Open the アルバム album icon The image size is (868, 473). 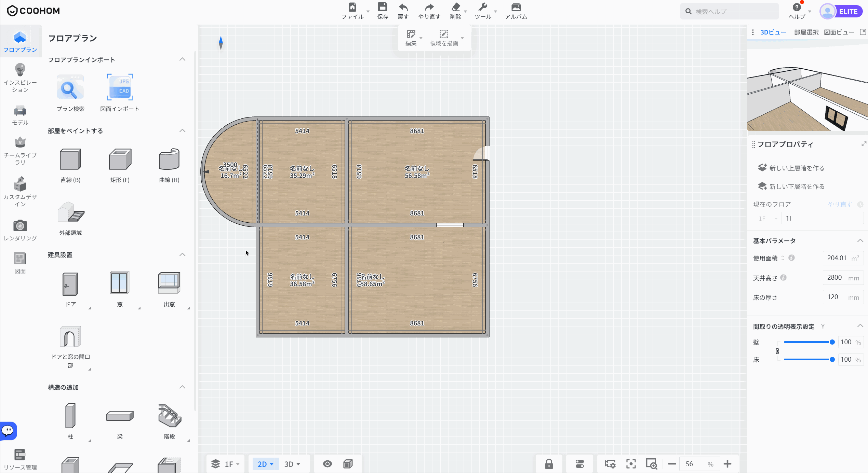(x=516, y=7)
